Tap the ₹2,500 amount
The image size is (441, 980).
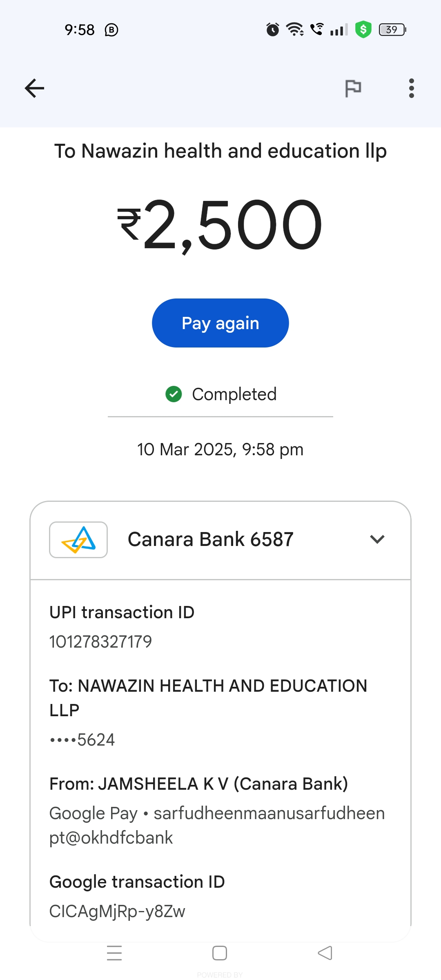(220, 225)
